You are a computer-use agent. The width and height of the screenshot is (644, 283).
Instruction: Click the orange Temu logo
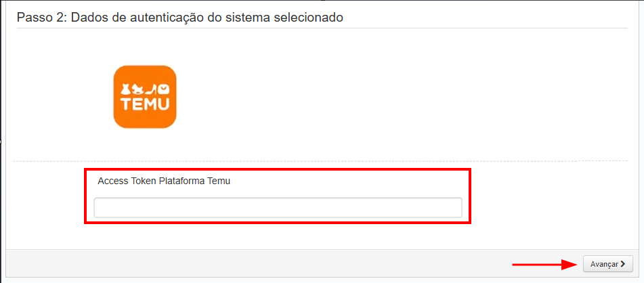(x=145, y=97)
